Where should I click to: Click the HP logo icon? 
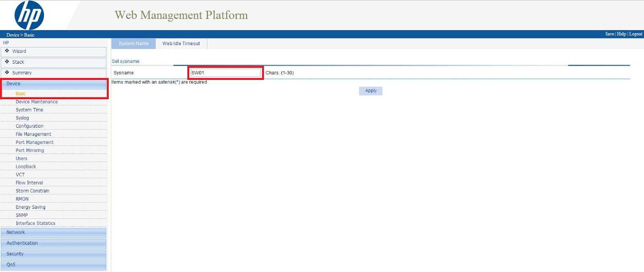(29, 15)
